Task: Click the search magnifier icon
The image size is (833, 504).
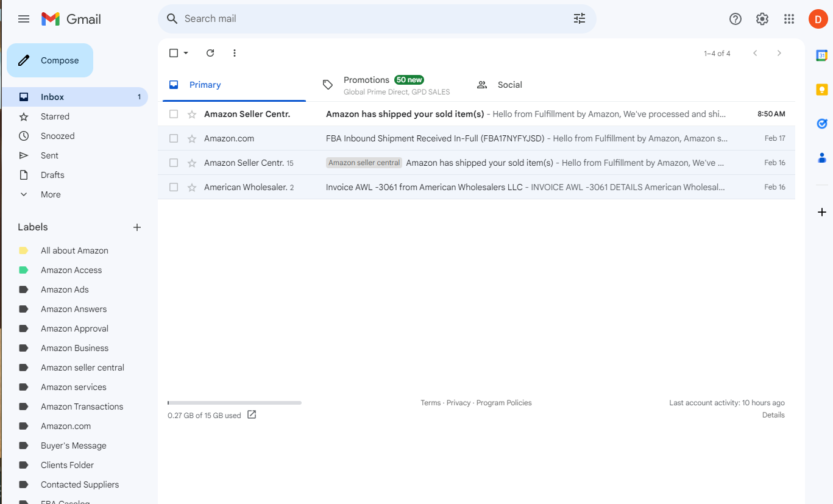Action: (x=172, y=19)
